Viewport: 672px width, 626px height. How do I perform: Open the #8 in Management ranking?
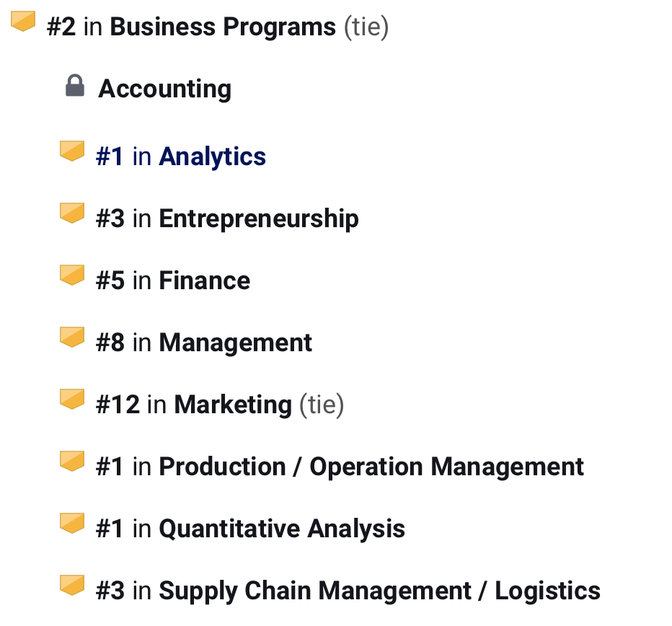pos(204,343)
